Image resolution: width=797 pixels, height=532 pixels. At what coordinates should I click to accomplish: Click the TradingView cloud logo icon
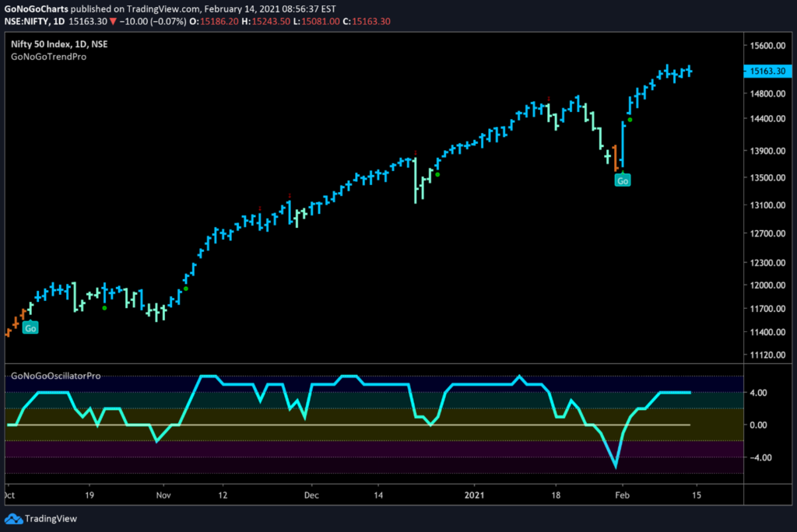(13, 519)
